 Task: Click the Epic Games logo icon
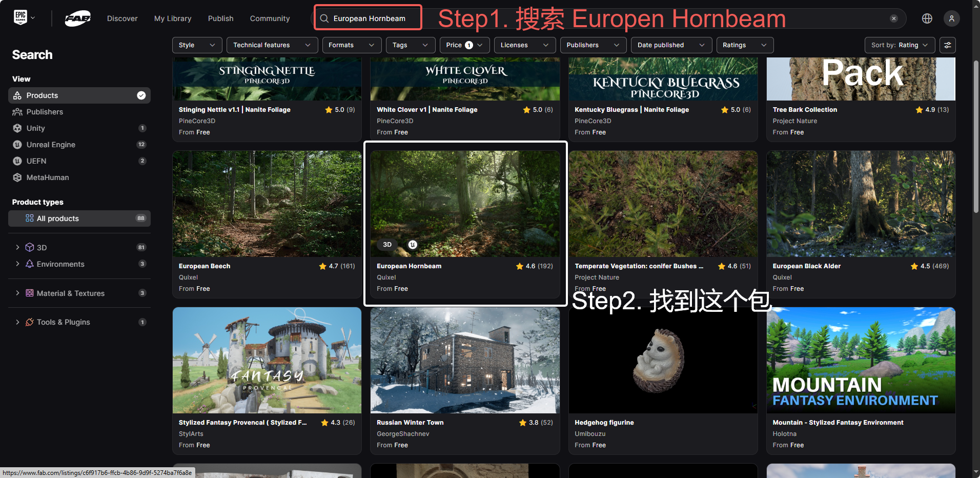click(x=21, y=18)
